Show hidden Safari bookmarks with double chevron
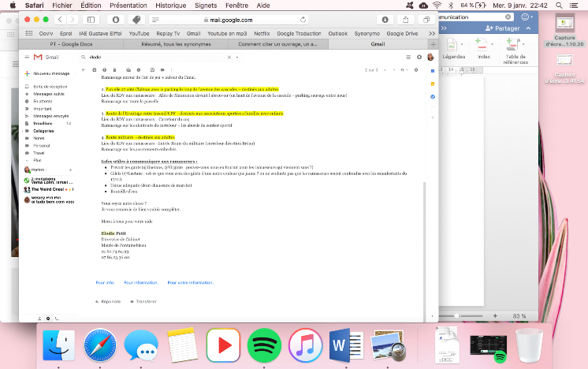This screenshot has width=588, height=369. tap(432, 33)
